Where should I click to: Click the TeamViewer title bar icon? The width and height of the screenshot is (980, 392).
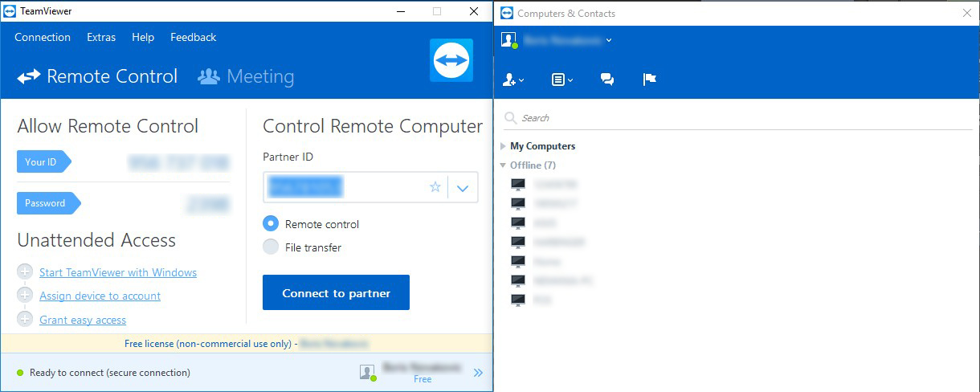pyautogui.click(x=10, y=11)
